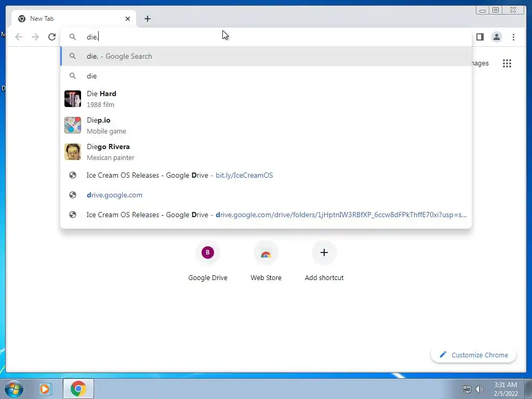Click the taskbar clock showing 3:31 AM
532x399 pixels.
pos(506,389)
